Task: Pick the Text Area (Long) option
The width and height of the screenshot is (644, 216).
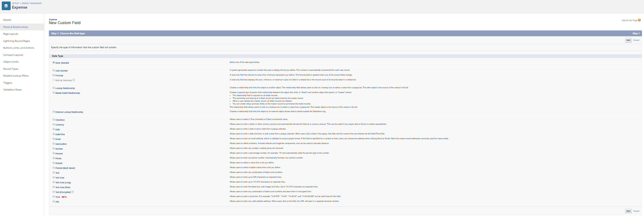Action: pyautogui.click(x=54, y=182)
